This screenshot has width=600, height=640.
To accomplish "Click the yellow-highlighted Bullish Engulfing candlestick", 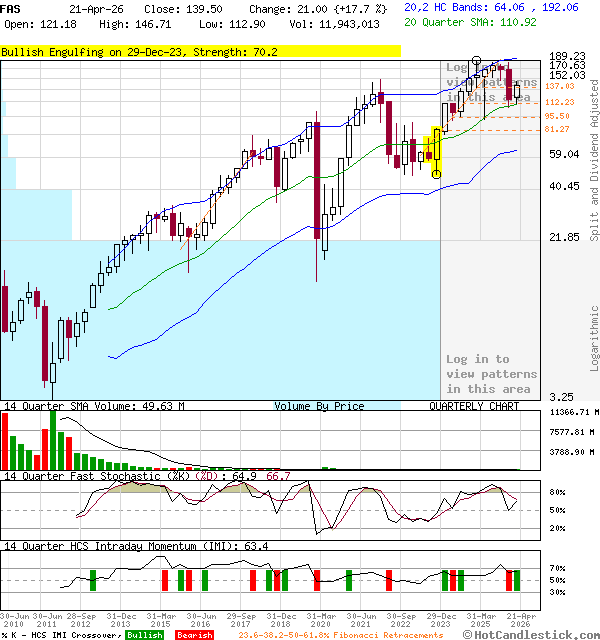I will click(436, 144).
